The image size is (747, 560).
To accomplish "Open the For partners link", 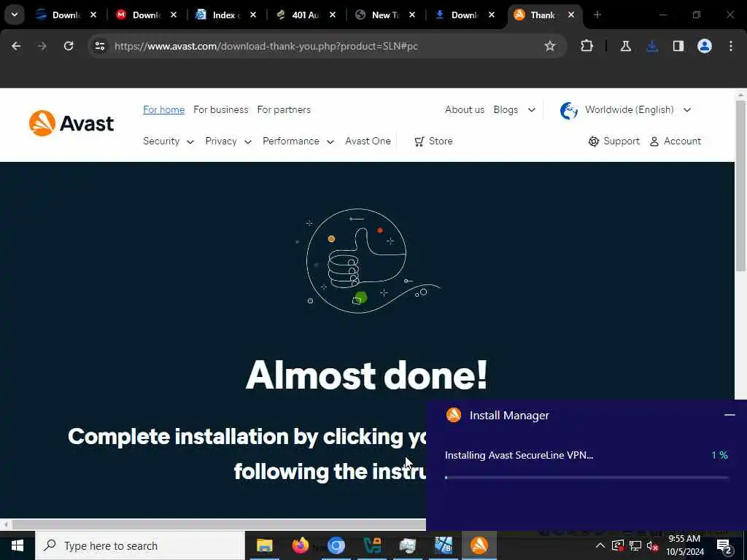I will click(284, 109).
